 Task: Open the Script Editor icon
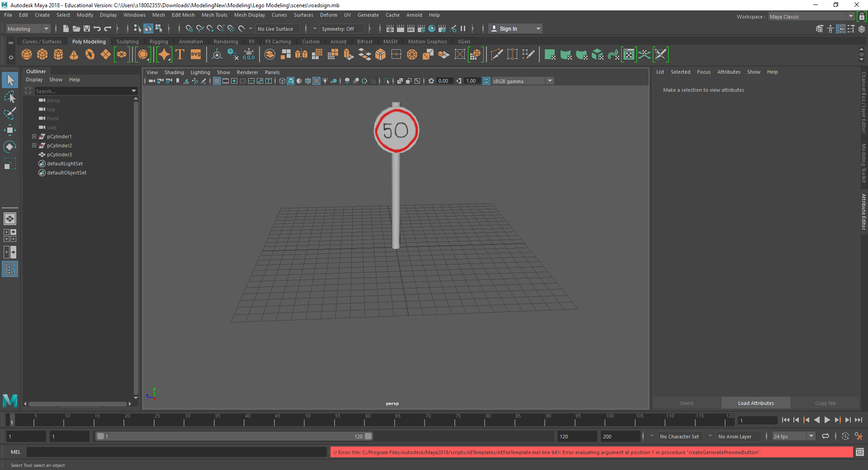(x=859, y=452)
